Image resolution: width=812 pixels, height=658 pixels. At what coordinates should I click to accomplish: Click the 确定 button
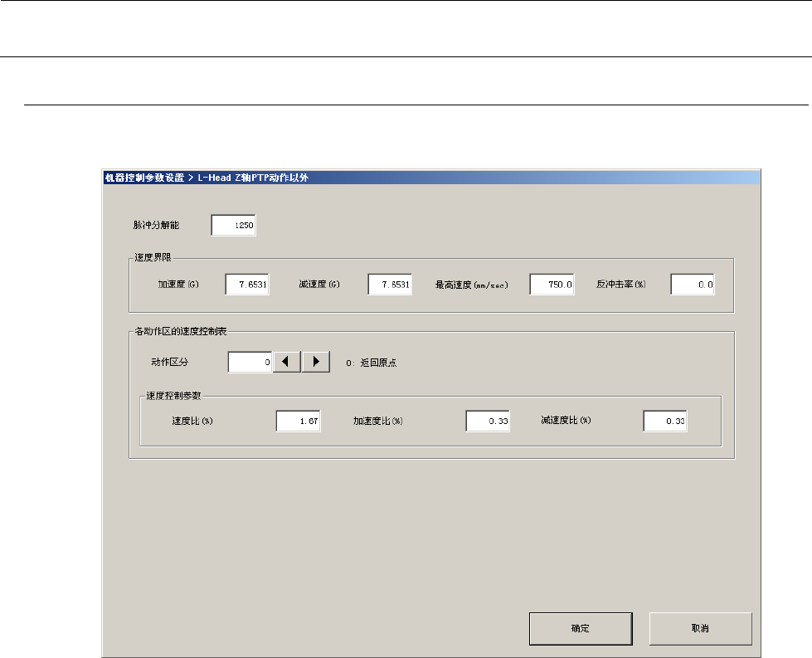pyautogui.click(x=580, y=628)
